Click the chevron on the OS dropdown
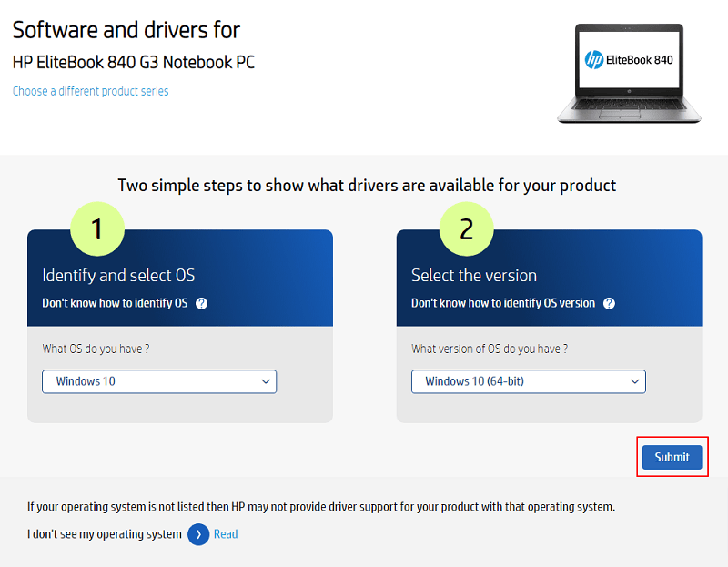 (x=267, y=381)
